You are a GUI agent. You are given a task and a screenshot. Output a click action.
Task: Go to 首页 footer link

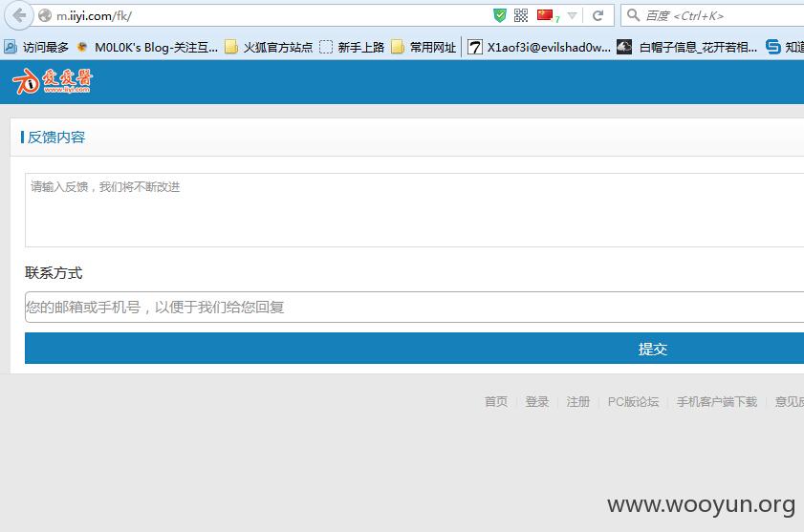(x=496, y=402)
